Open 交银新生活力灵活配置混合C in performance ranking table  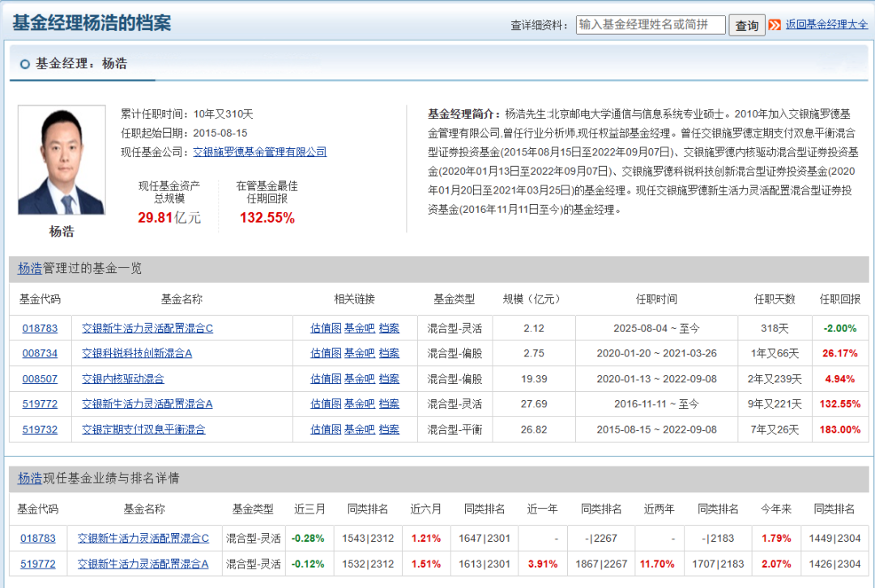click(143, 539)
